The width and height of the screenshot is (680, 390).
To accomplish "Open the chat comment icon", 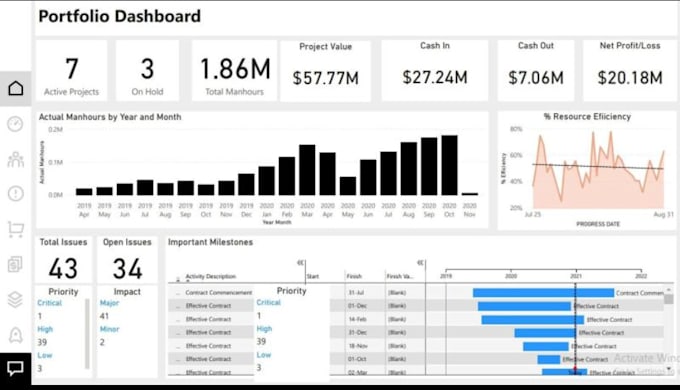I will pyautogui.click(x=16, y=368).
